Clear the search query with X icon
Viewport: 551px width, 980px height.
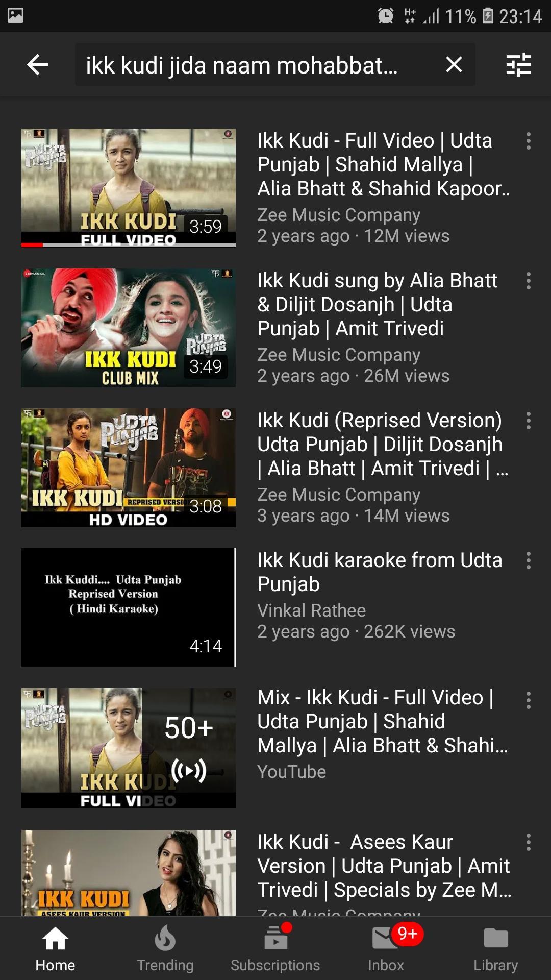454,65
